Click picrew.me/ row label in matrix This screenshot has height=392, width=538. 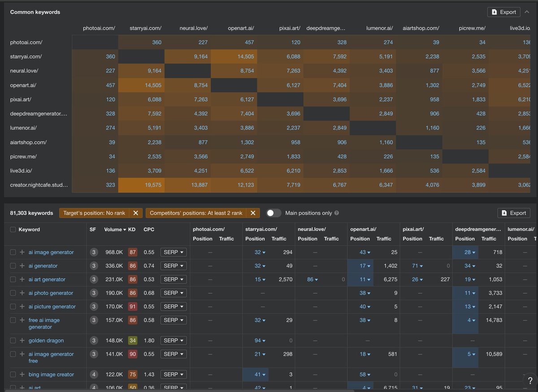click(x=23, y=157)
